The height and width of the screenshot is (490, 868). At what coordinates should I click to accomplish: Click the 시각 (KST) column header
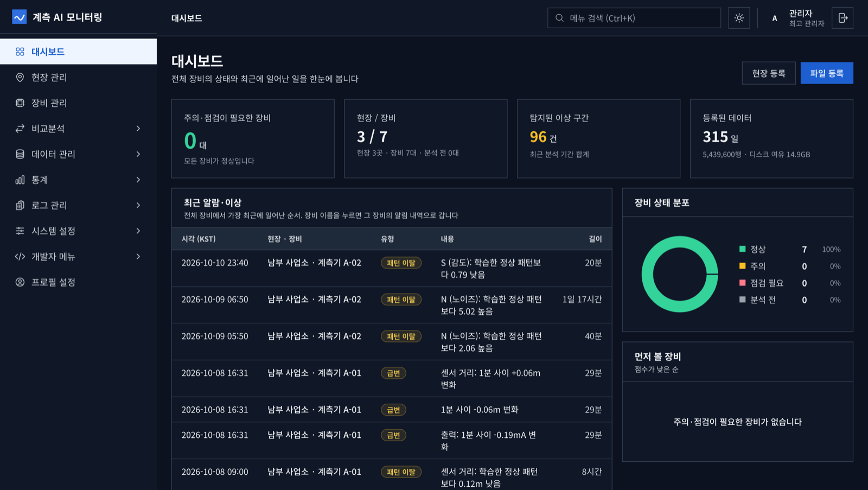pos(199,239)
